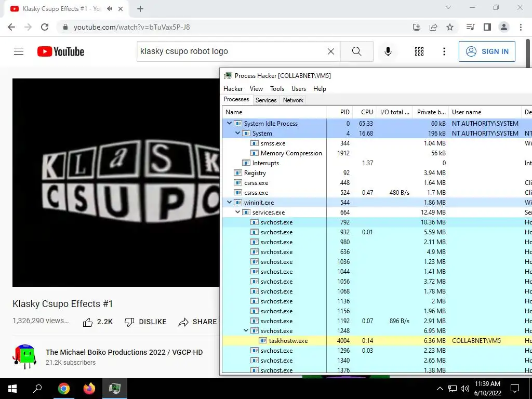Open the YouTube hamburger guide menu
The height and width of the screenshot is (399, 532).
click(19, 51)
